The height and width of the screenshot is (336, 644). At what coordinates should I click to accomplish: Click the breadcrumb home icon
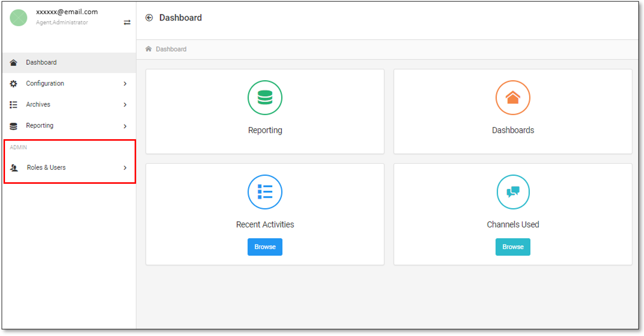point(149,49)
